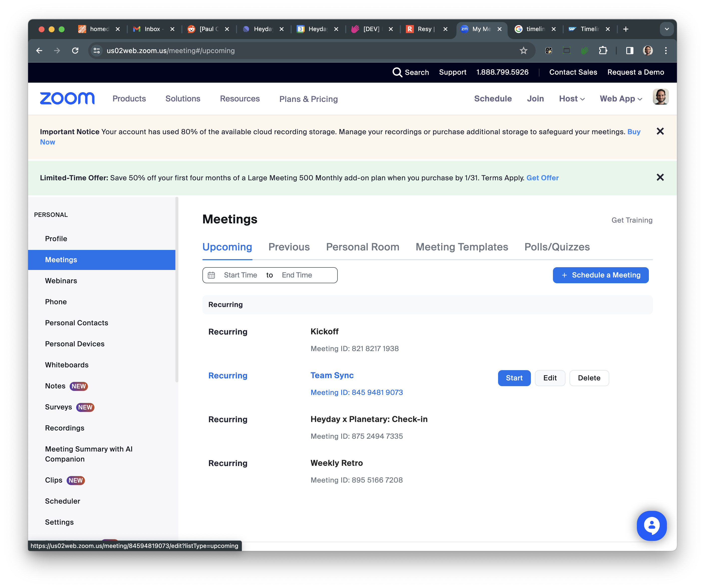Image resolution: width=705 pixels, height=588 pixels.
Task: Close the homed browser tab
Action: point(118,29)
